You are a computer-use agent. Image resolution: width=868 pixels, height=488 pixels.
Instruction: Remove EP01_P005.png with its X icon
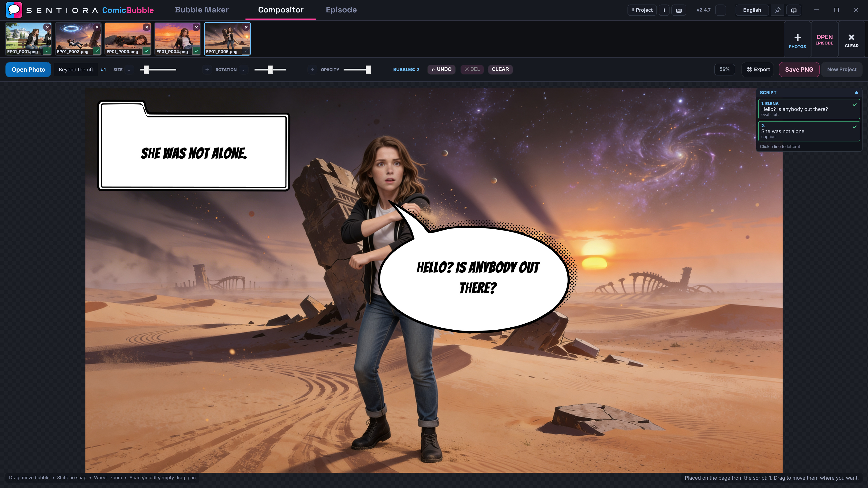point(246,27)
